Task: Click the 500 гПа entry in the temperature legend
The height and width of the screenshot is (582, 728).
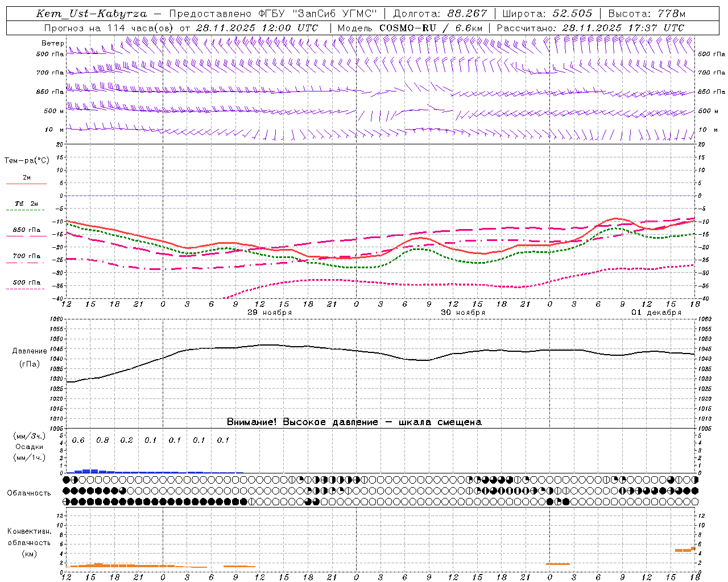Action: [x=26, y=282]
